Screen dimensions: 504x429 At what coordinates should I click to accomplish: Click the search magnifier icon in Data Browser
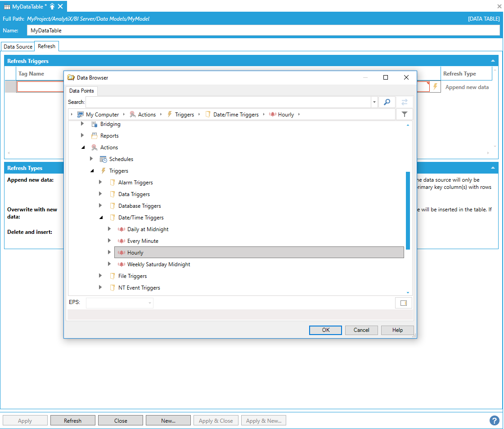(x=387, y=102)
